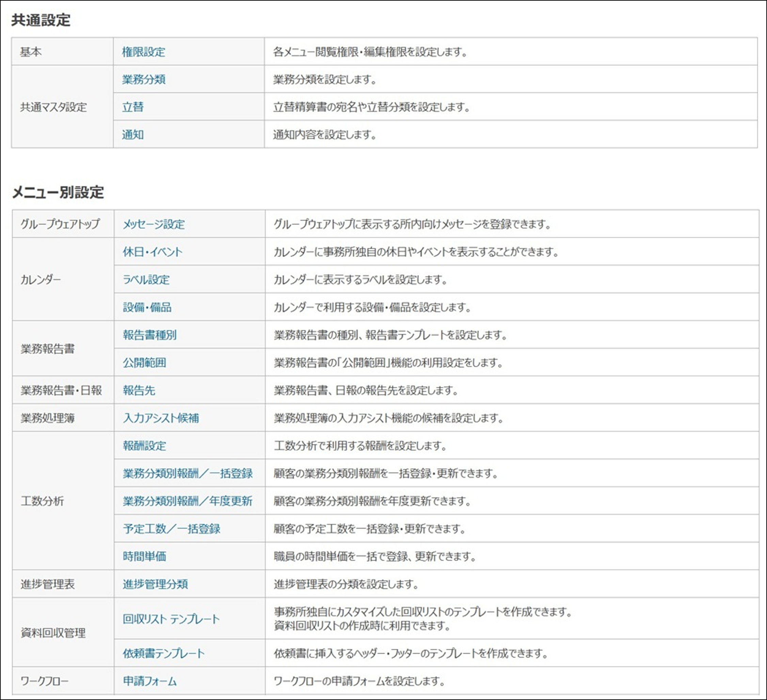Click the 業務分類 settings link

[x=143, y=80]
